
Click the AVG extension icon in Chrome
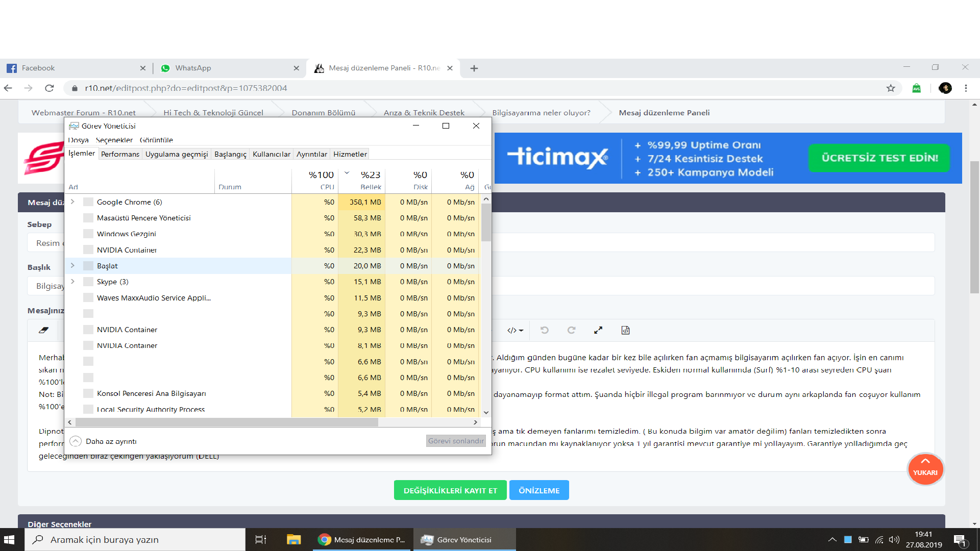pos(917,88)
